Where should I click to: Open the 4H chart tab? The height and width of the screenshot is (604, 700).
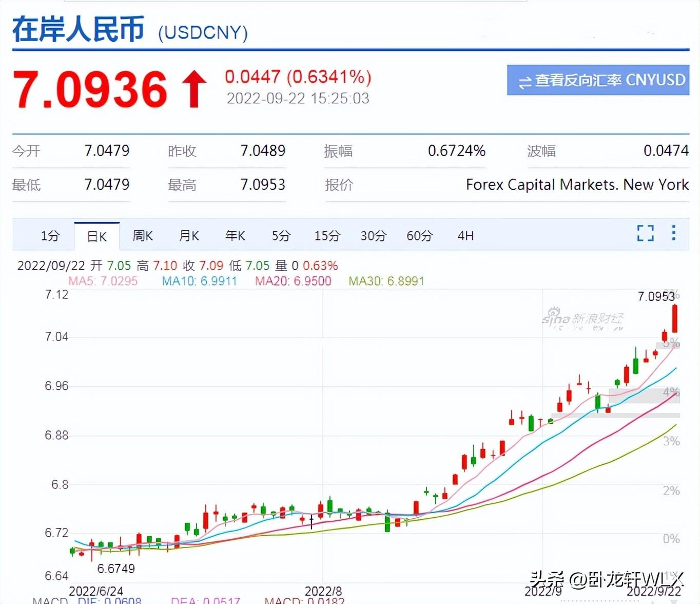(x=465, y=236)
